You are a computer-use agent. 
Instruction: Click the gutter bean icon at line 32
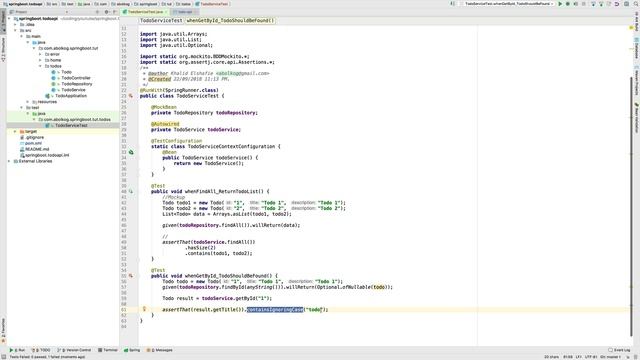tap(131, 152)
